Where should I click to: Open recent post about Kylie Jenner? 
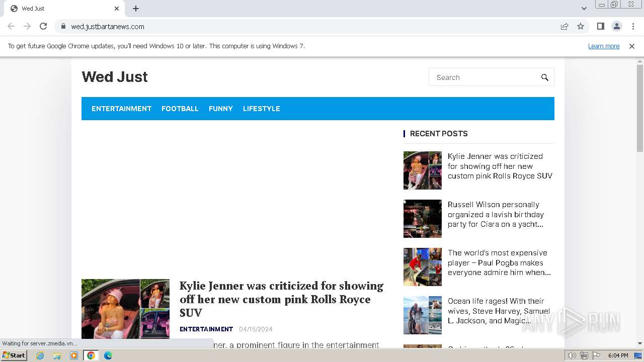click(x=500, y=166)
